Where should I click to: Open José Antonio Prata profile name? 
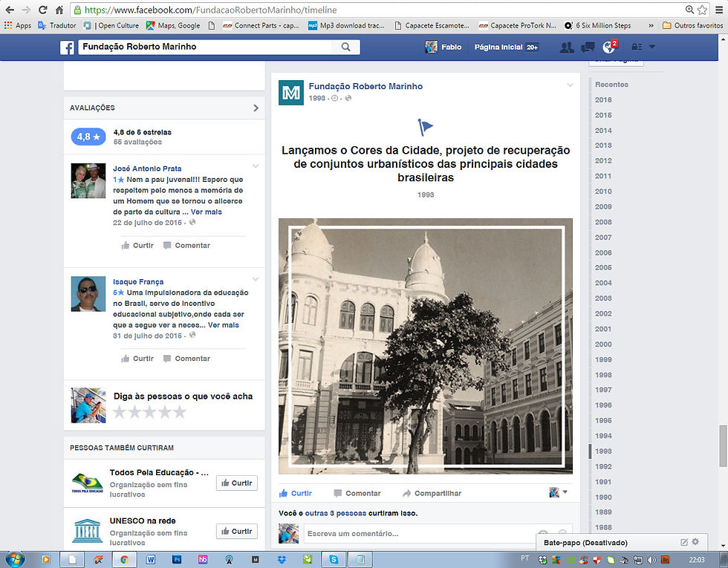[147, 169]
